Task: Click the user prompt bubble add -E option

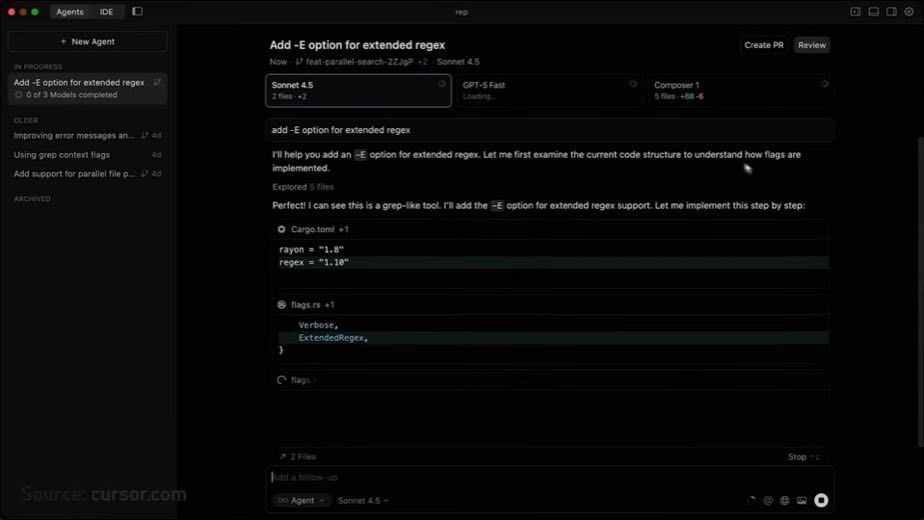Action: pyautogui.click(x=549, y=130)
